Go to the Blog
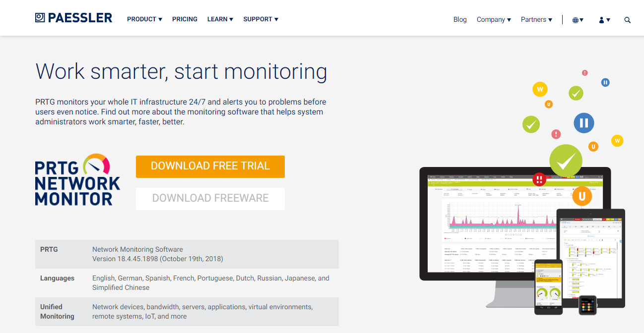The width and height of the screenshot is (644, 333). 460,20
